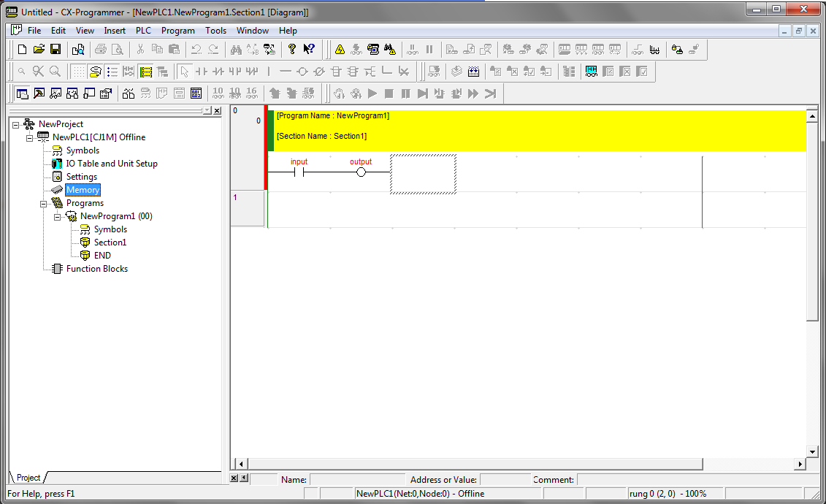
Task: Open the PLC menu
Action: (143, 31)
